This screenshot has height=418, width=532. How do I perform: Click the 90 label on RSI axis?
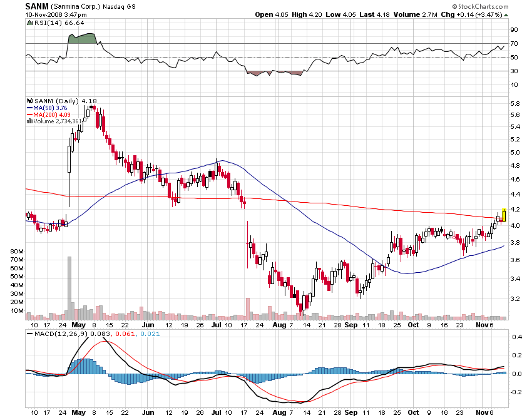514,30
